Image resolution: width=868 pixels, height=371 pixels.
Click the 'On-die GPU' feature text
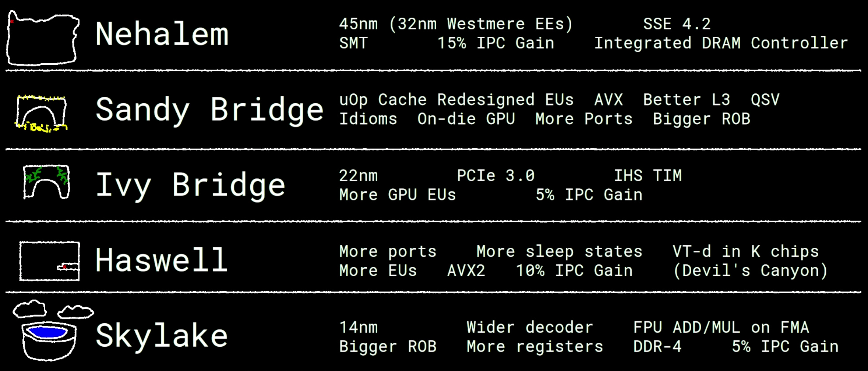click(466, 119)
